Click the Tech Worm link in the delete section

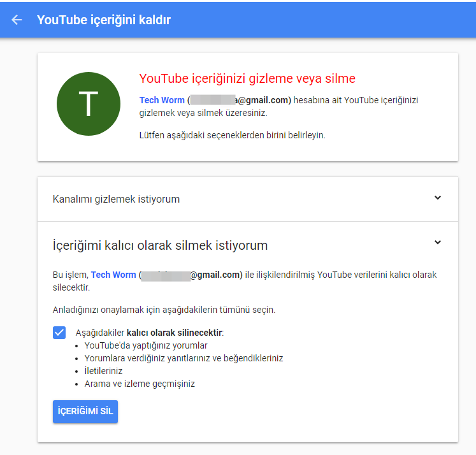click(113, 275)
